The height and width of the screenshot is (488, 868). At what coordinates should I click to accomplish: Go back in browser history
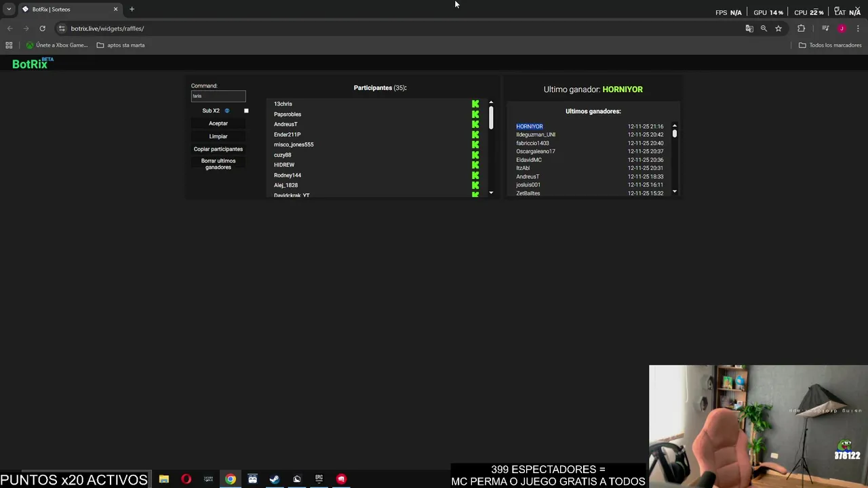[10, 28]
